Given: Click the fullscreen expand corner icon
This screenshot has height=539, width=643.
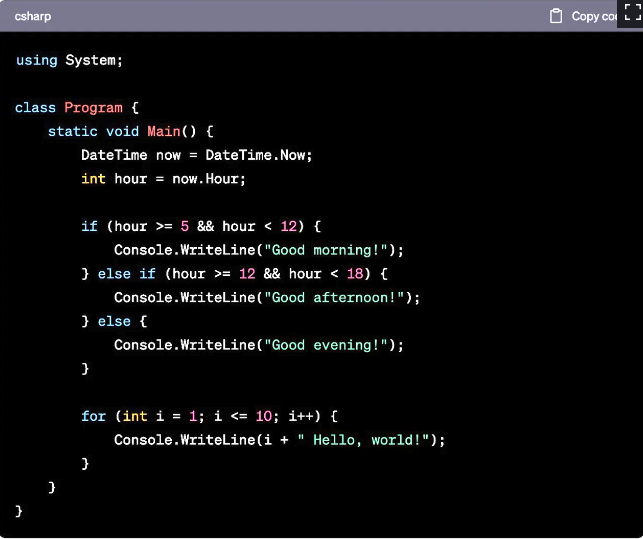Looking at the screenshot, I should click(x=631, y=13).
